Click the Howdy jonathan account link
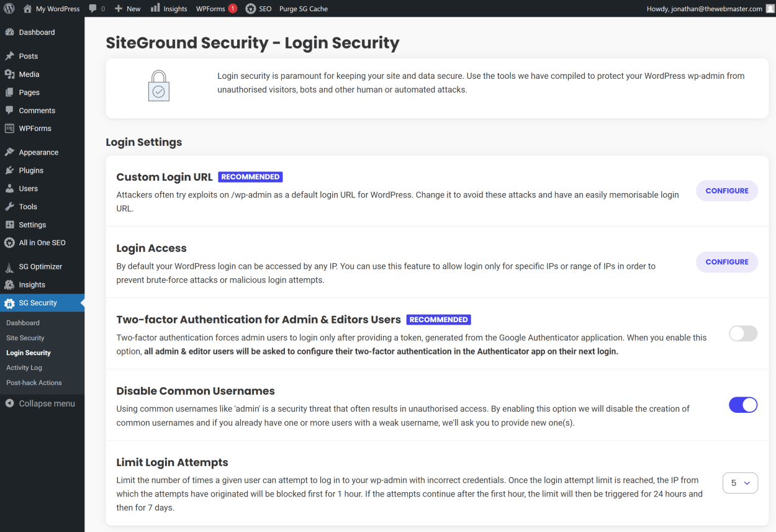The height and width of the screenshot is (532, 776). pyautogui.click(x=704, y=9)
